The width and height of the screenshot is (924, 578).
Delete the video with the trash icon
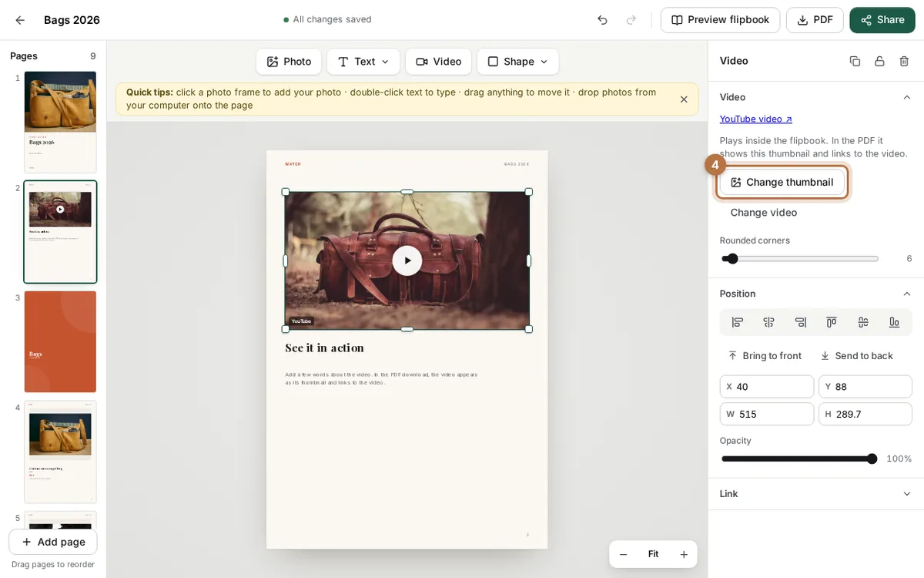coord(904,61)
